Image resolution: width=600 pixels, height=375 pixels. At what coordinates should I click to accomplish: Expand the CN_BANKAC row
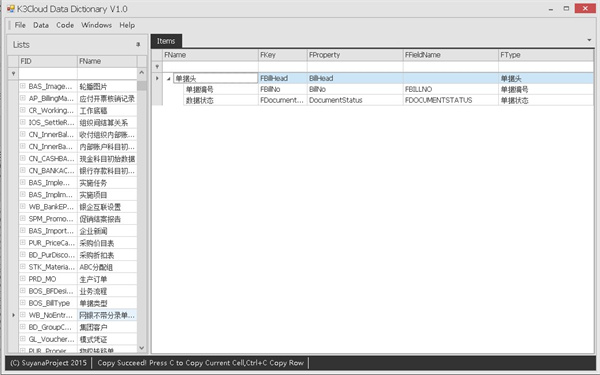[x=23, y=170]
